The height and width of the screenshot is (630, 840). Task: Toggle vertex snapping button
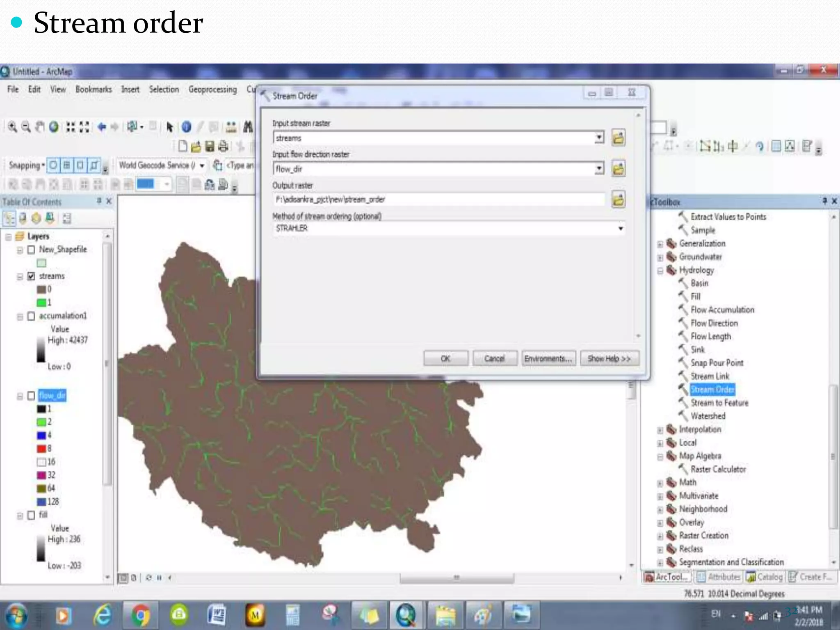pyautogui.click(x=80, y=165)
